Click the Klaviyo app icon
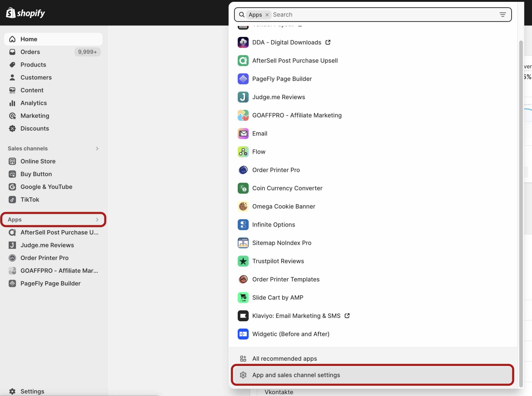Screen dimensions: 532x396 [x=243, y=316]
